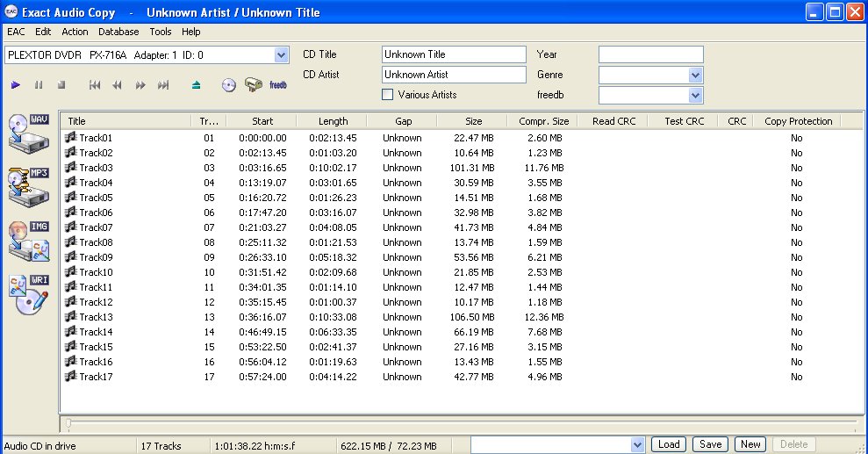Click the Read CRC column header
Image resolution: width=868 pixels, height=454 pixels.
pyautogui.click(x=613, y=121)
